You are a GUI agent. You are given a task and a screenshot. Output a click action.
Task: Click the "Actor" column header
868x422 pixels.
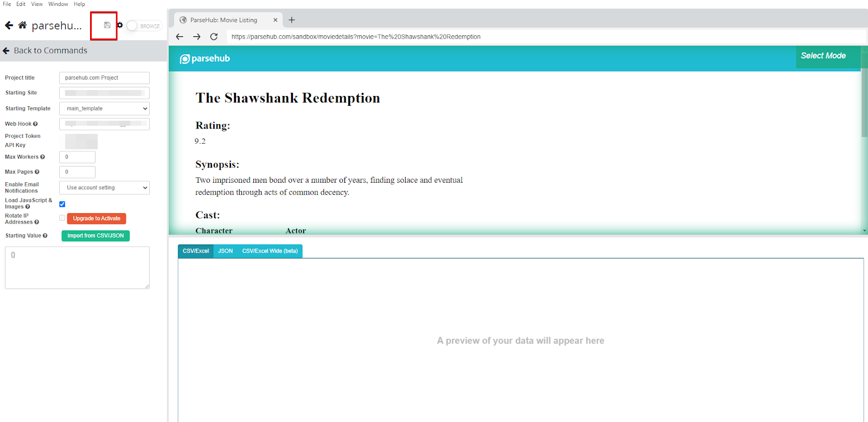[296, 231]
